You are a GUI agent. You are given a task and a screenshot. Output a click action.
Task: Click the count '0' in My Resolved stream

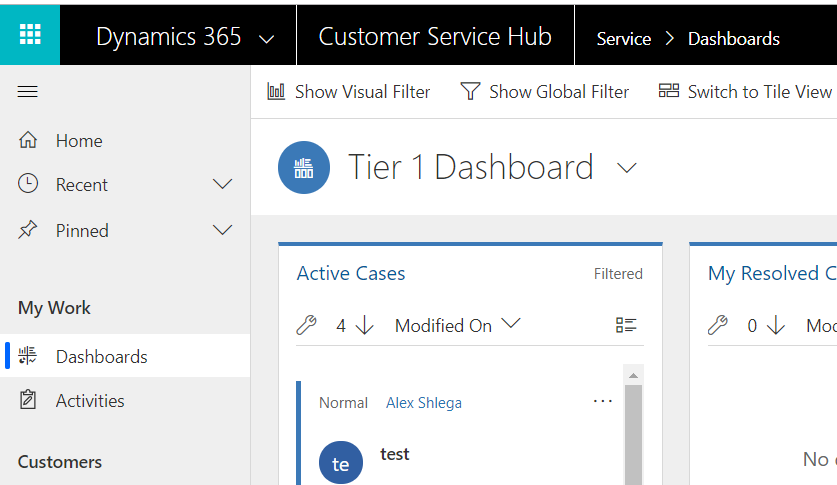[x=752, y=325]
